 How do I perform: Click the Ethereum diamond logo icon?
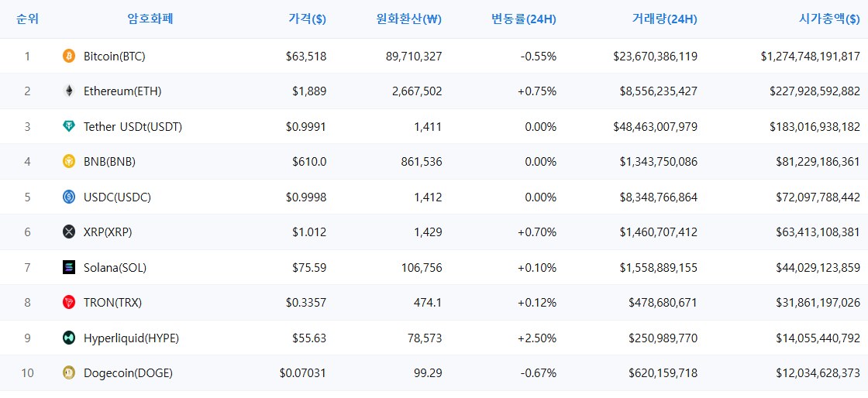click(69, 91)
